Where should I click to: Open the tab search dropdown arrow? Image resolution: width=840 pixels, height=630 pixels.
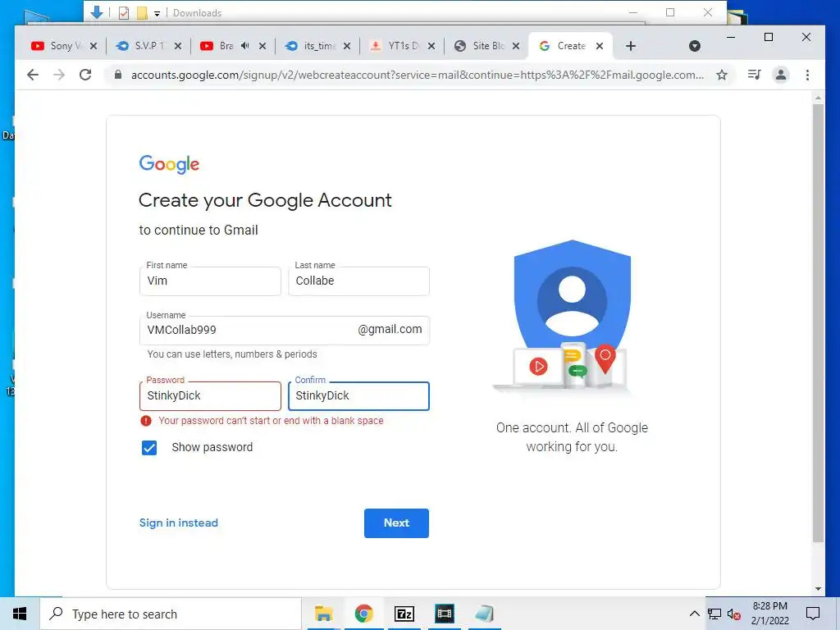click(x=694, y=46)
